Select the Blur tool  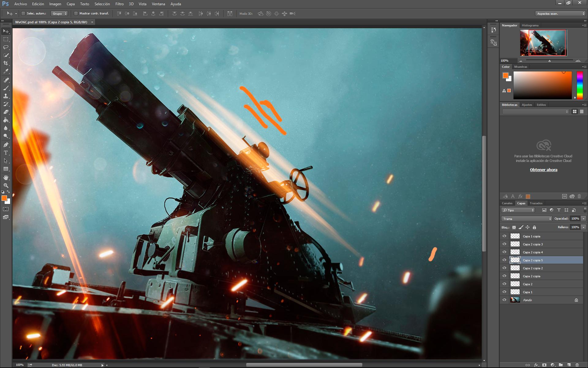point(6,128)
